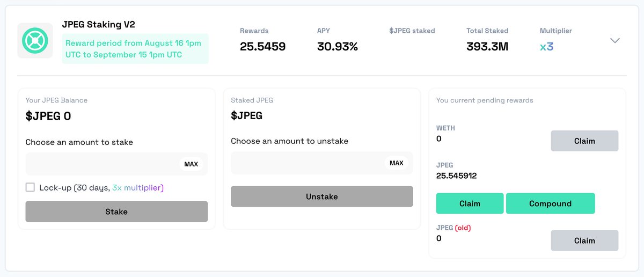Expand the staking card chevron

615,40
